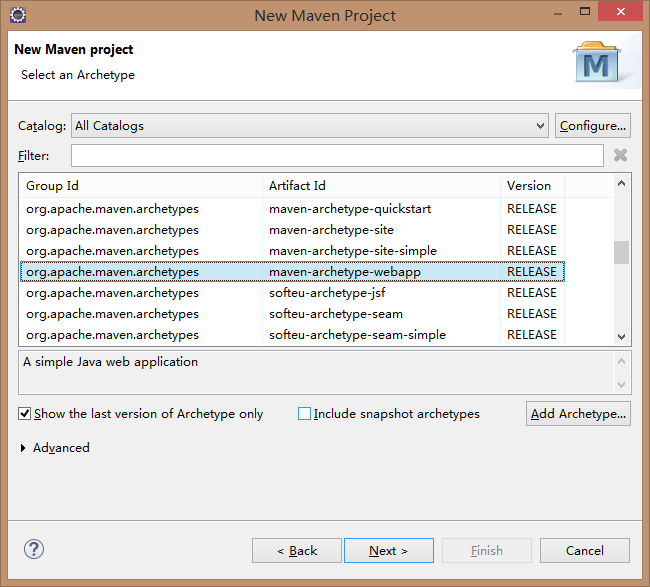
Task: Open the help question mark icon
Action: (x=34, y=550)
